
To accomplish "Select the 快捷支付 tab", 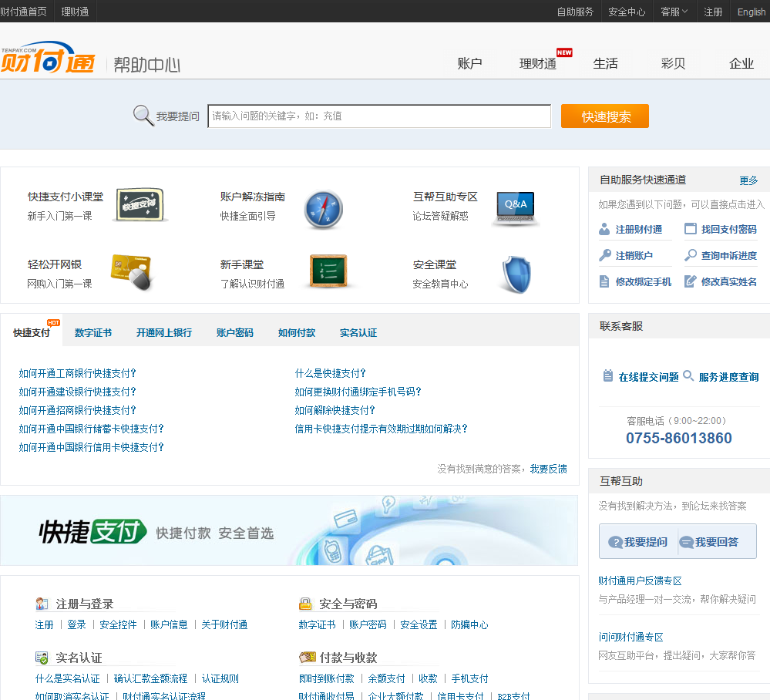I will click(x=32, y=332).
